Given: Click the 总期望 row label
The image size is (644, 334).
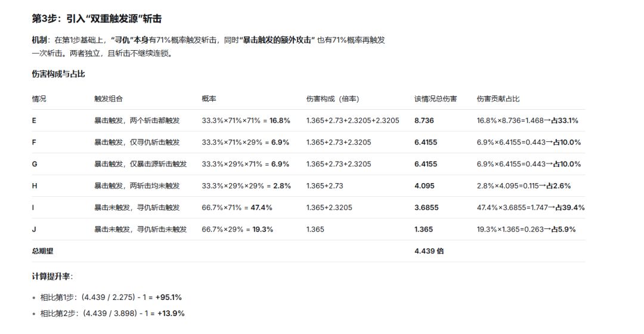Looking at the screenshot, I should [x=43, y=251].
